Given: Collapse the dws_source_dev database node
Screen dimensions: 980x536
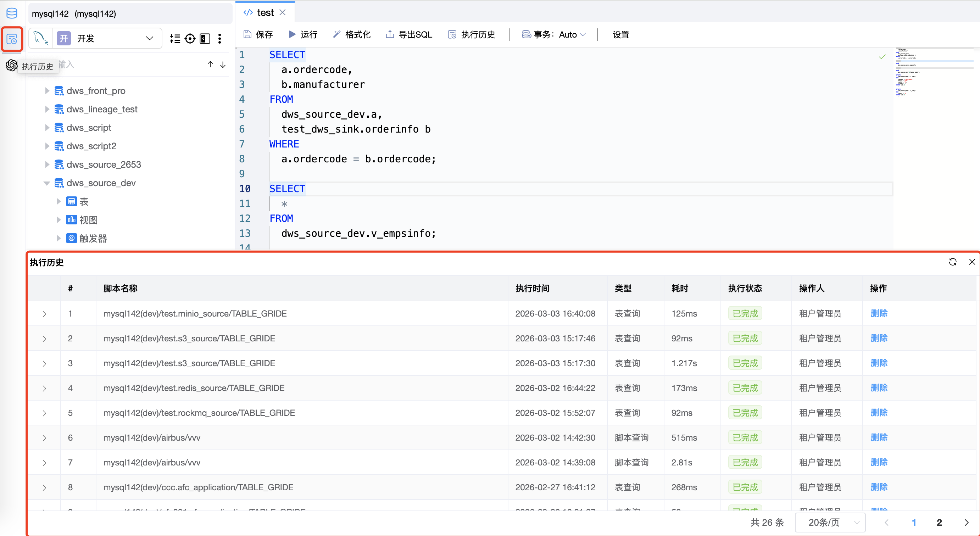Looking at the screenshot, I should (x=47, y=183).
